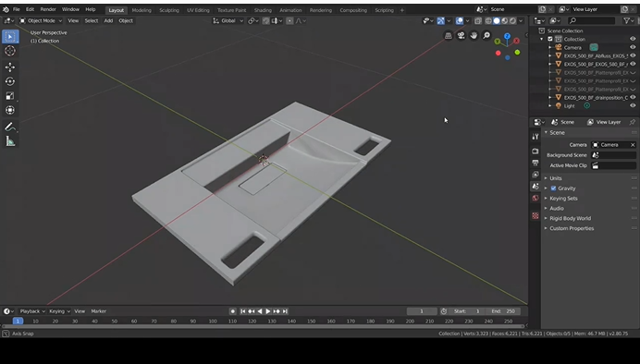Click the timeline Marker menu
The image size is (640, 364).
[98, 311]
